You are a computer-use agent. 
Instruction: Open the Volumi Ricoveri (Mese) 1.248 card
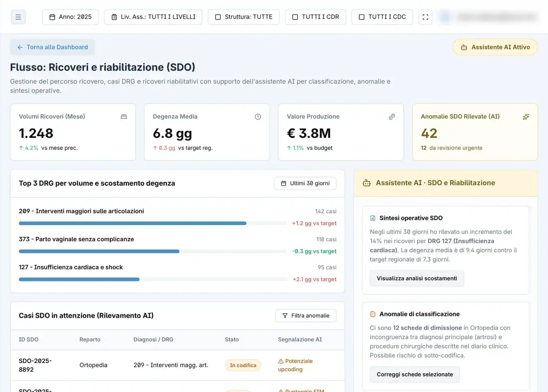point(73,132)
